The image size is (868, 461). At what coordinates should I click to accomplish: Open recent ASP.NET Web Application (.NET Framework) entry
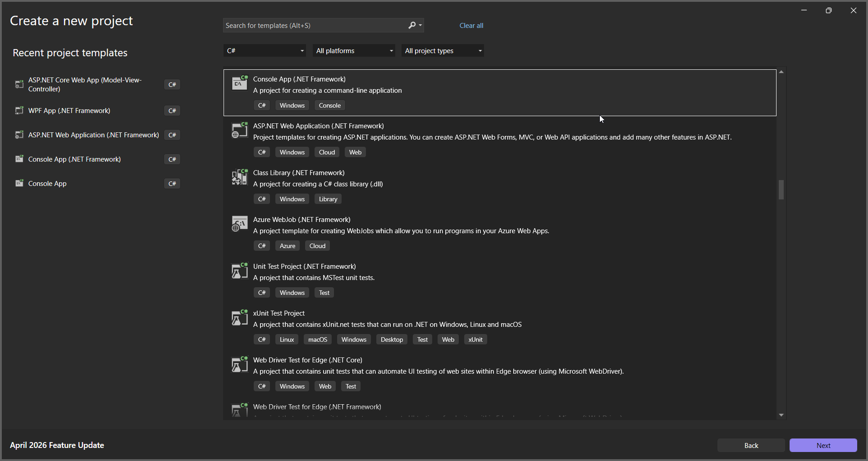(x=97, y=135)
